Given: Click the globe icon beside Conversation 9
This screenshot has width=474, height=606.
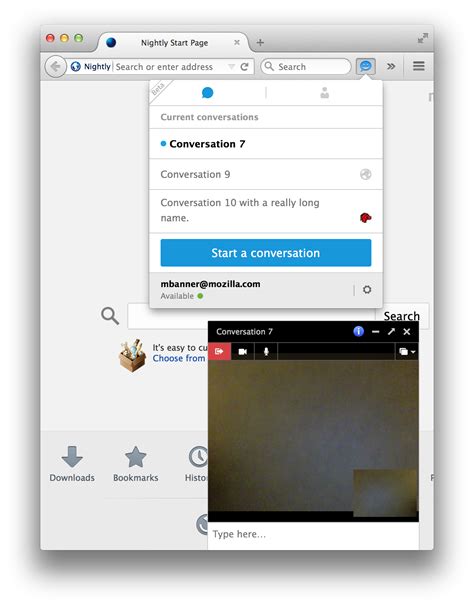Looking at the screenshot, I should (x=365, y=174).
